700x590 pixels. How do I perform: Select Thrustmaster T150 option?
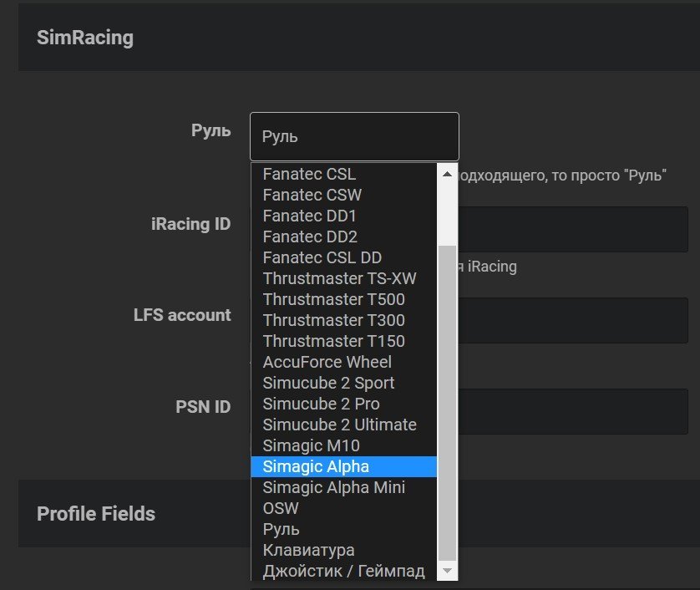[x=333, y=341]
